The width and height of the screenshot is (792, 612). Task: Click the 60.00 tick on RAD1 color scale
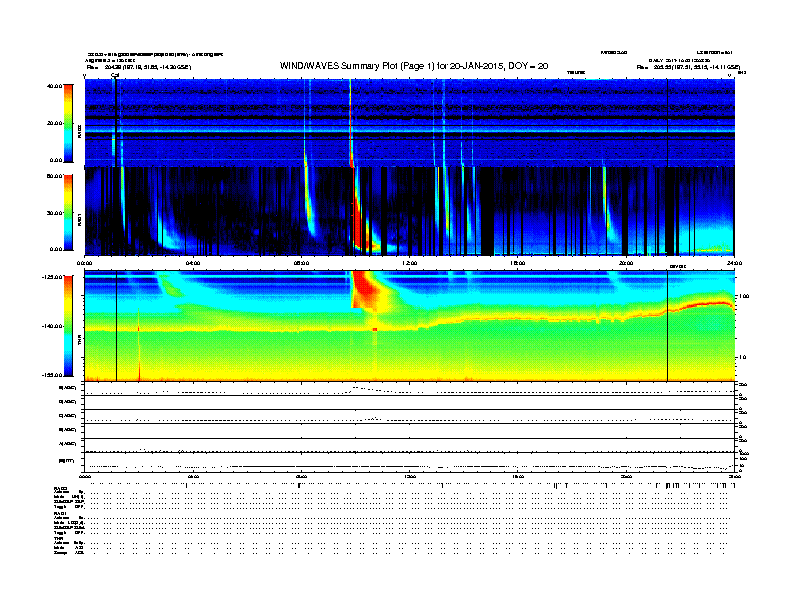[54, 176]
